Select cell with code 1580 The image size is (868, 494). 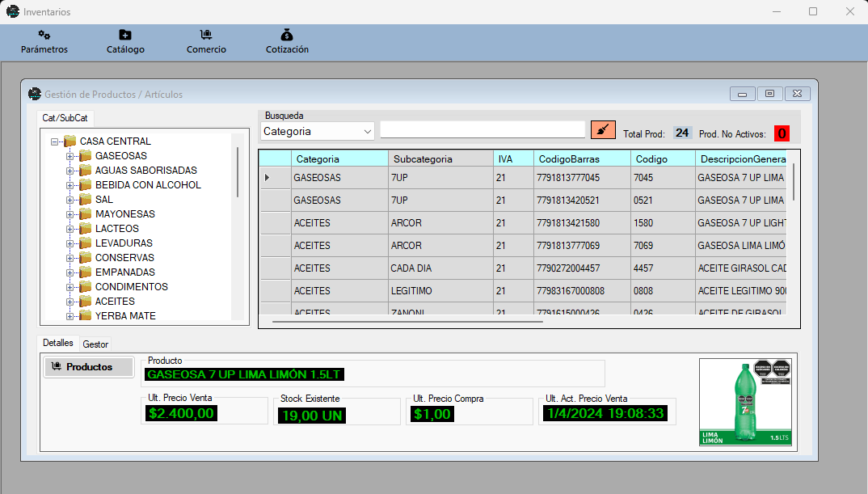point(663,222)
